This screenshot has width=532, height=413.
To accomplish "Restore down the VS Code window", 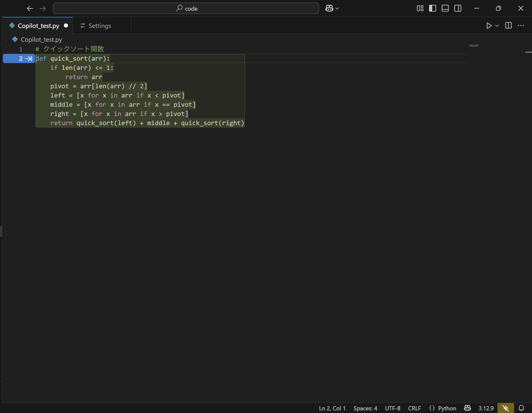I will point(498,8).
